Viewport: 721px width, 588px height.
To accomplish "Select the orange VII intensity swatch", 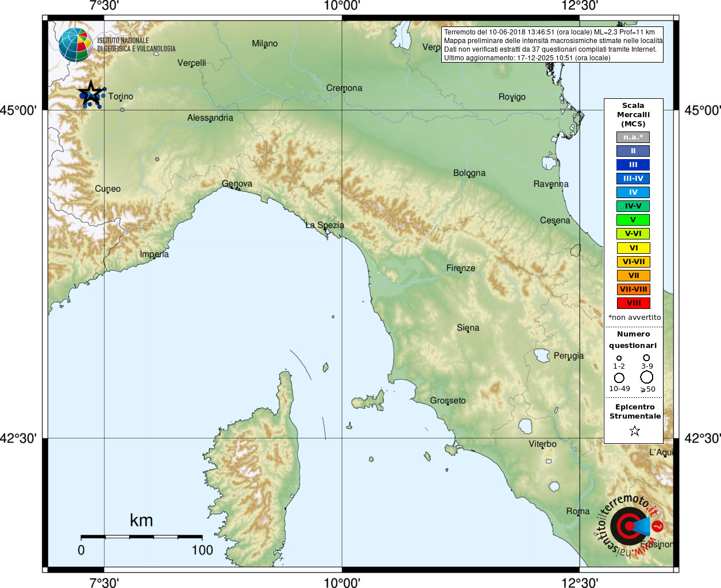I will 633,276.
